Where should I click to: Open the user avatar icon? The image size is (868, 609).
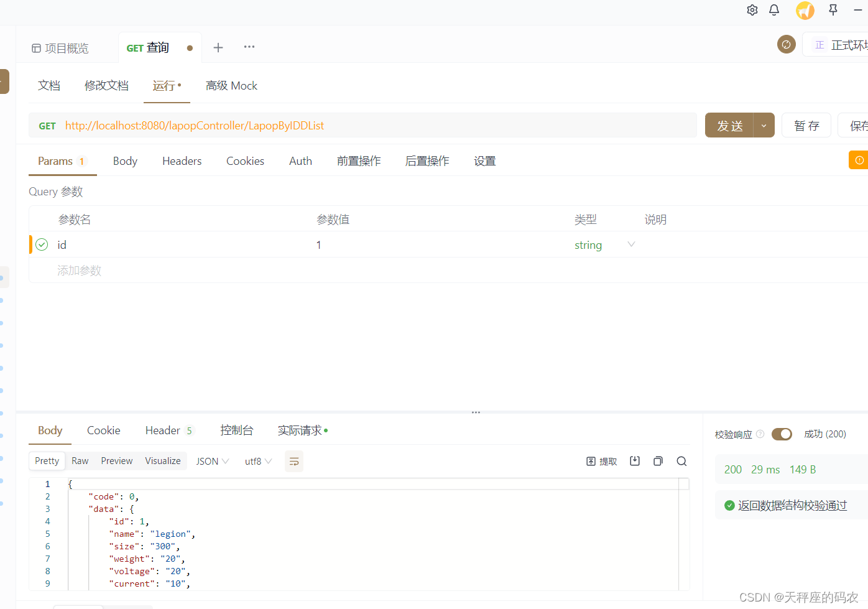click(805, 10)
